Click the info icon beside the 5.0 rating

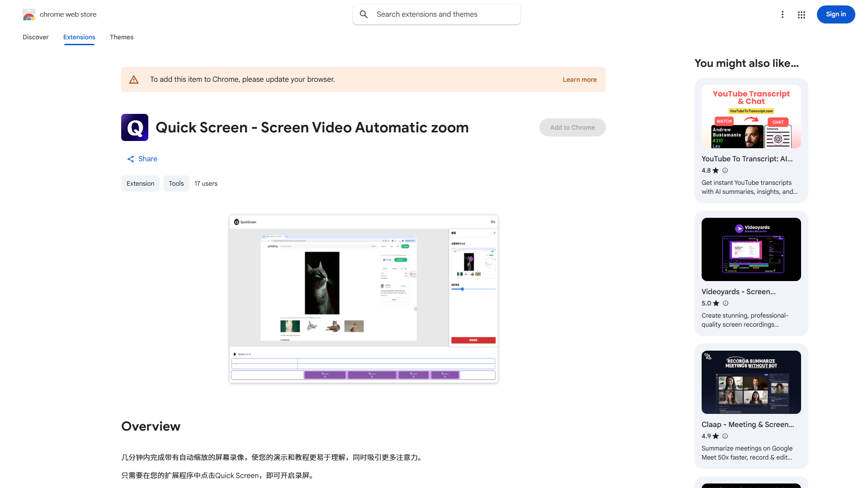coord(725,303)
